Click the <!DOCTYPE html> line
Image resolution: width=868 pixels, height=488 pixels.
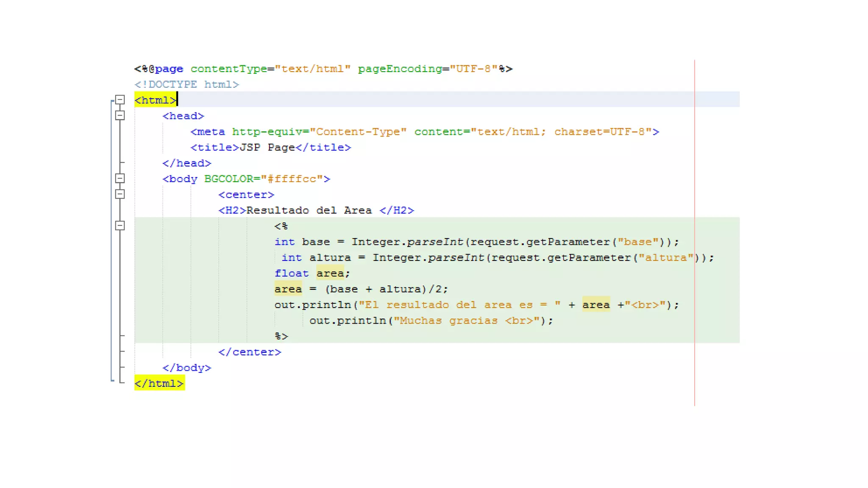[x=187, y=84]
